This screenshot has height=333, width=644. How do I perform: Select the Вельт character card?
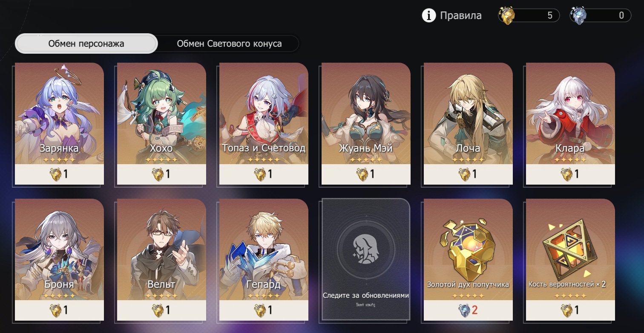coord(161,260)
